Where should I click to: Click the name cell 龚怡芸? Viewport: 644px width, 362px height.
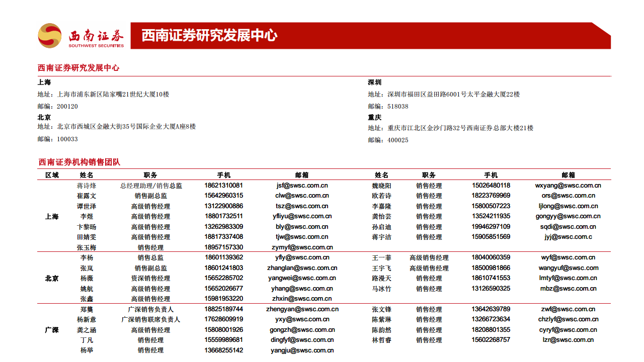pos(381,216)
